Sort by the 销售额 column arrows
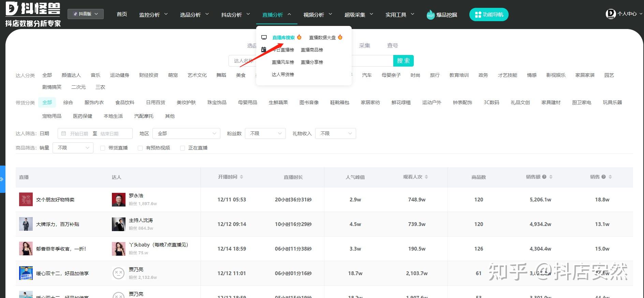This screenshot has height=298, width=644. [x=551, y=177]
